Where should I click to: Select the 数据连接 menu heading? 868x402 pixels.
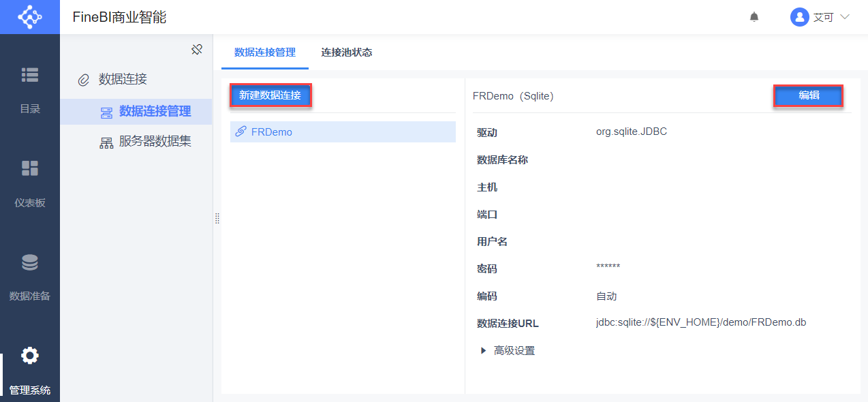pyautogui.click(x=123, y=79)
